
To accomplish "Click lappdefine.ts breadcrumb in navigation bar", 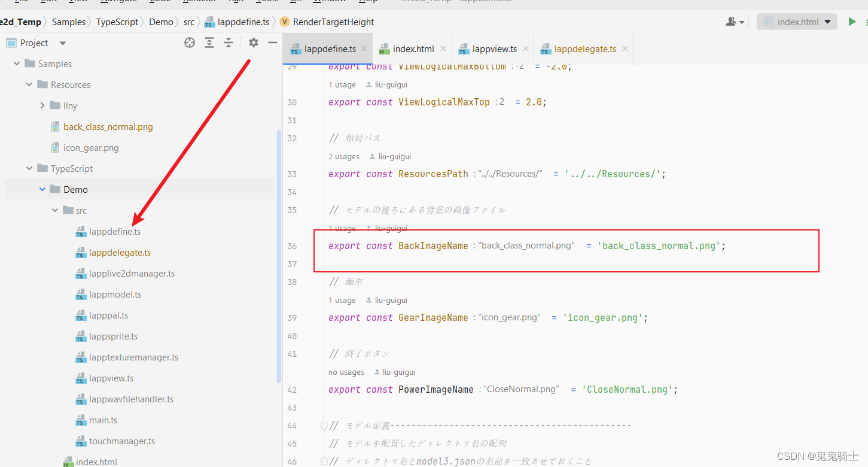I will point(237,22).
